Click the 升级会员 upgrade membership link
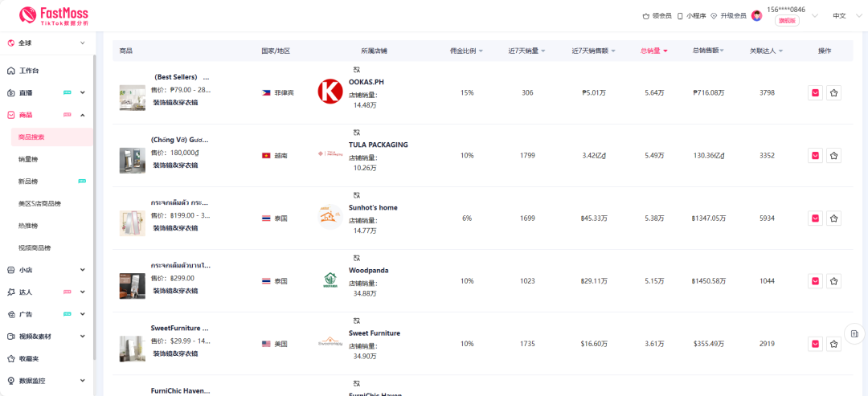Screen dimensions: 868x396 click(728, 16)
